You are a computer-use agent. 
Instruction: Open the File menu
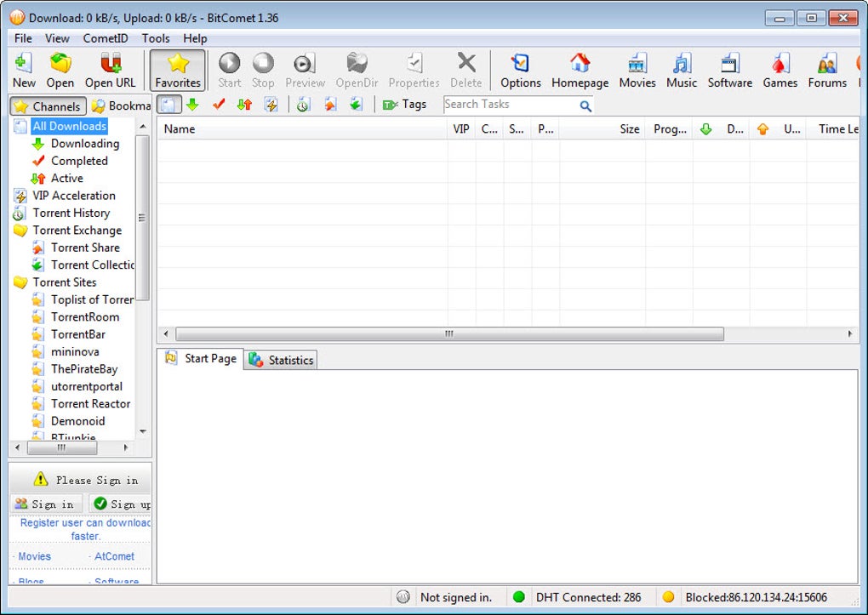tap(23, 38)
